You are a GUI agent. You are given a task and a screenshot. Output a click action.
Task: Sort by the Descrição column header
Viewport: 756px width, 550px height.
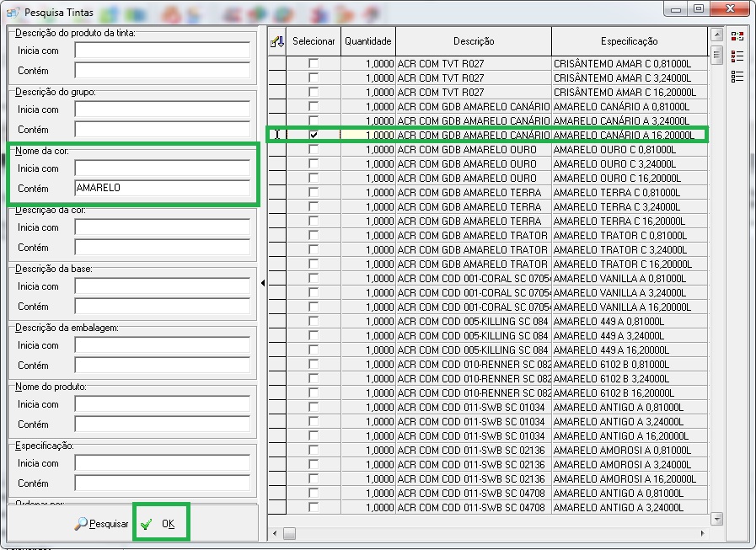[x=474, y=41]
